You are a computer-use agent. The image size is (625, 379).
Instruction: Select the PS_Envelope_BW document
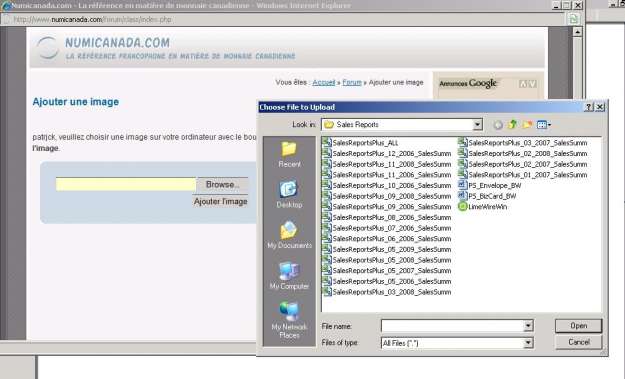[x=490, y=185]
